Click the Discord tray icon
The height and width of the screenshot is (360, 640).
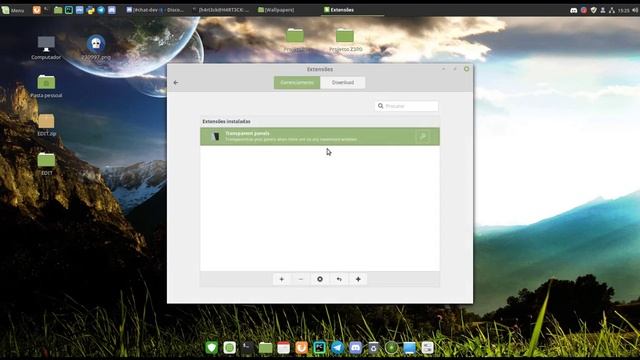pos(573,10)
